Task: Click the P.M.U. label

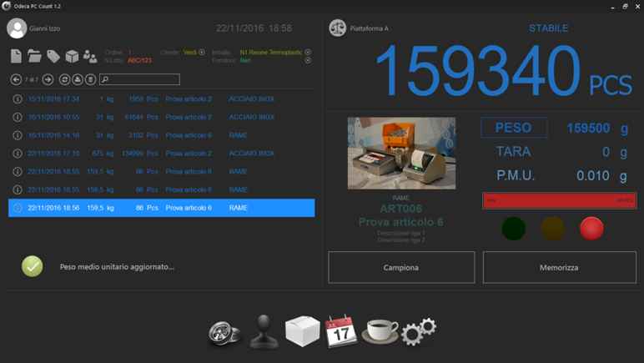Action: [516, 175]
